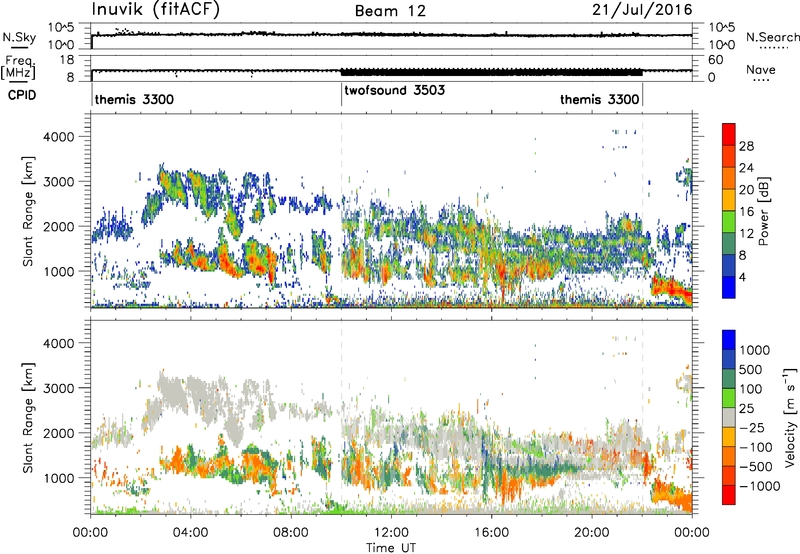Click the 'Beam 12' label

[390, 11]
